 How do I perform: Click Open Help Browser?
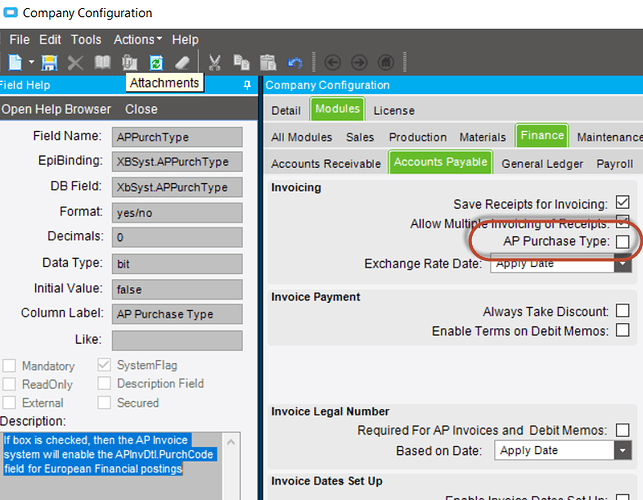pyautogui.click(x=56, y=110)
